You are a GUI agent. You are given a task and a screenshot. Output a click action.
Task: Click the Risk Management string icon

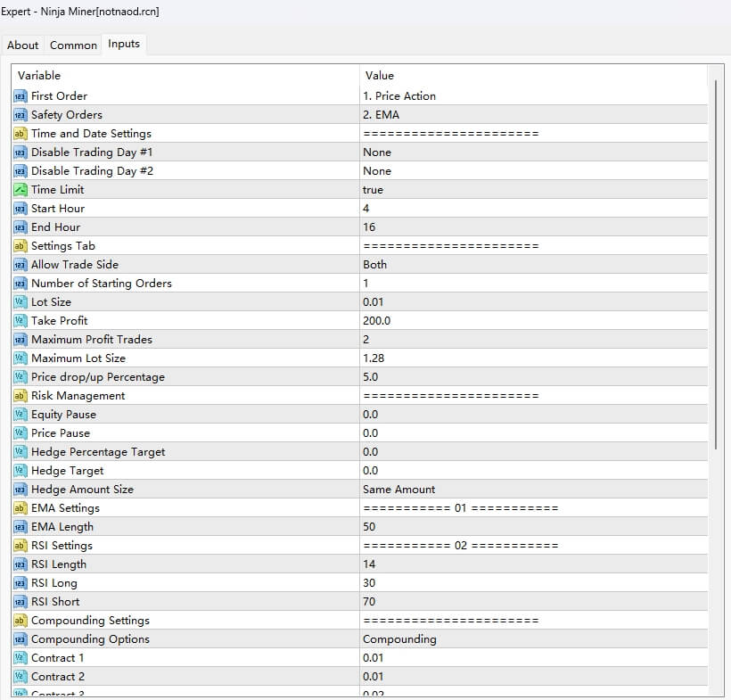click(x=20, y=396)
